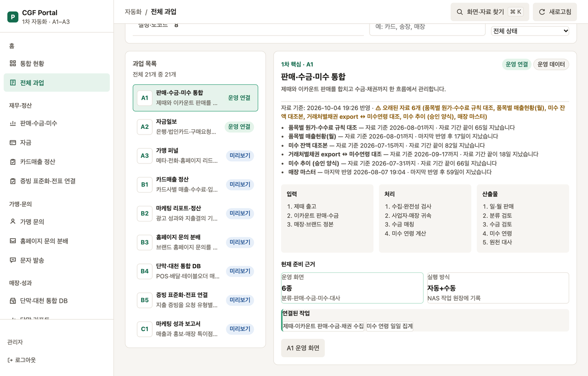This screenshot has height=376, width=588.
Task: Select the B2 마케팅 리포트·정산 task row
Action: 195,213
